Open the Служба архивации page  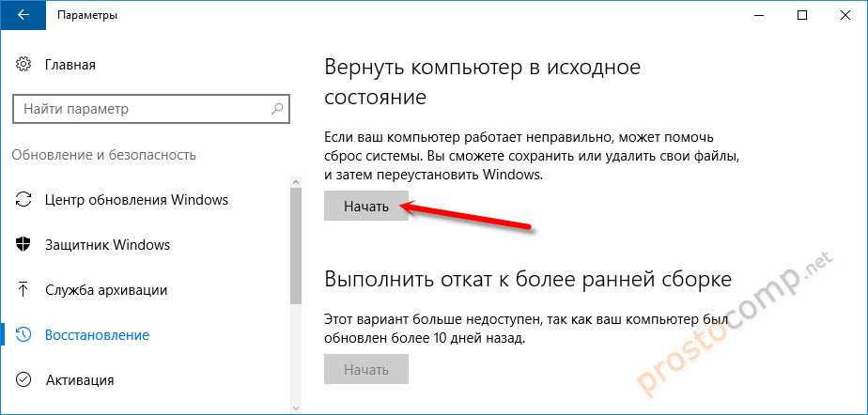[106, 290]
